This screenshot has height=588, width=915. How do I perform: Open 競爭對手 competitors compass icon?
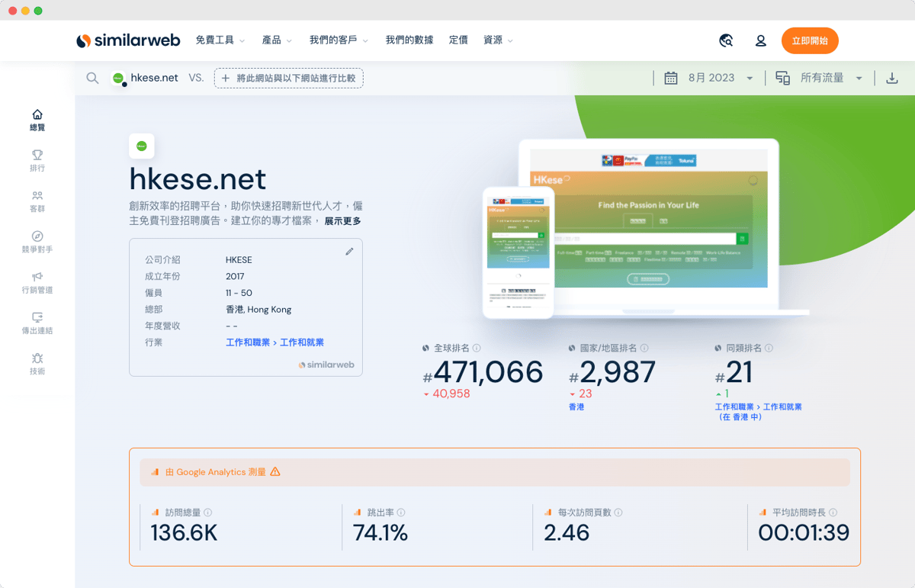[x=37, y=242]
